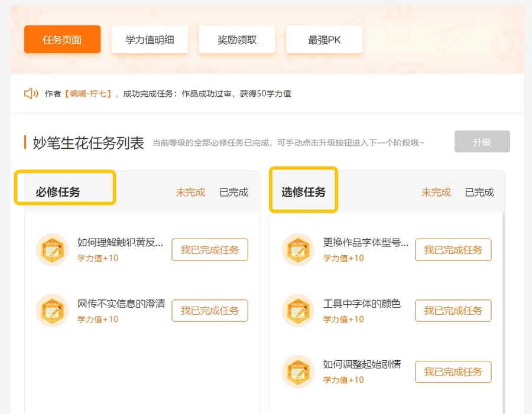The height and width of the screenshot is (414, 532).
Task: Go to the 最强PK tab
Action: point(324,40)
